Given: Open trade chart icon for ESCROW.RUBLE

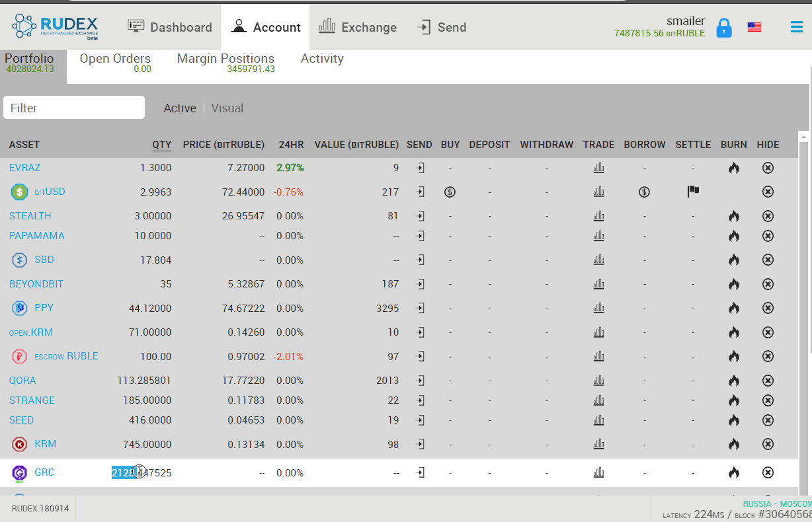Looking at the screenshot, I should coord(598,357).
